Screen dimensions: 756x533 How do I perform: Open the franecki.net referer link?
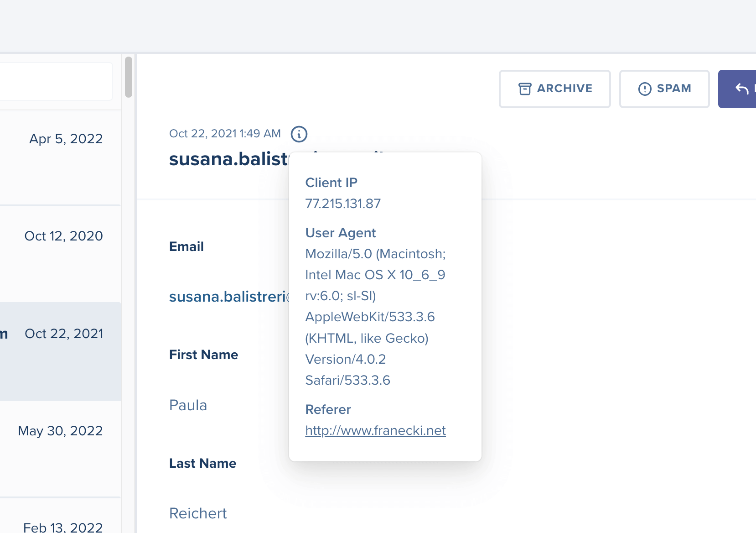tap(375, 430)
